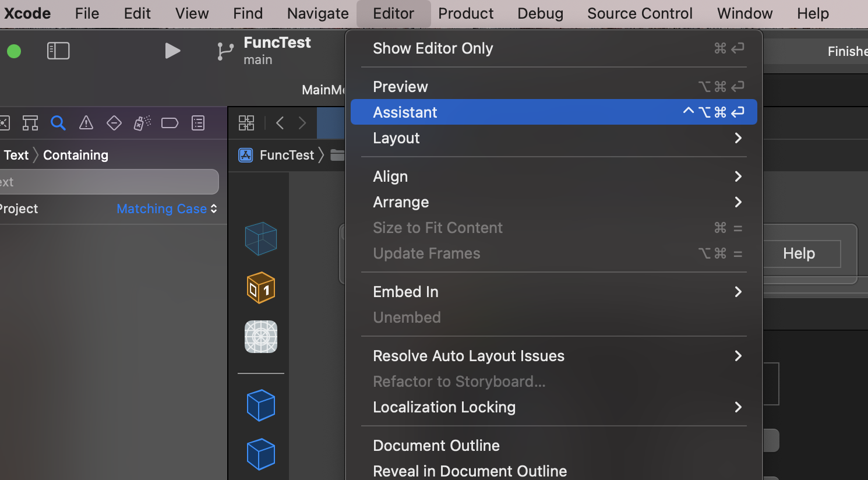Open the Product menu
The width and height of the screenshot is (868, 480).
(465, 13)
